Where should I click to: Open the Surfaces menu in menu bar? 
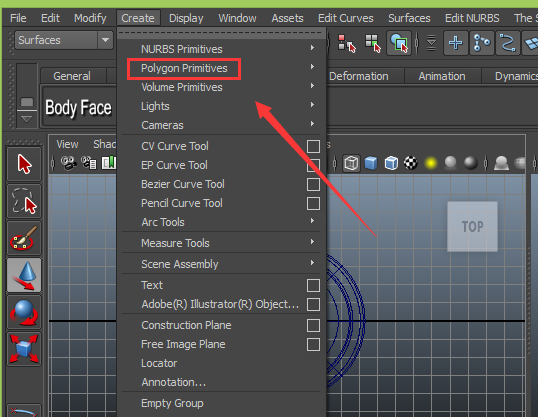click(x=409, y=18)
